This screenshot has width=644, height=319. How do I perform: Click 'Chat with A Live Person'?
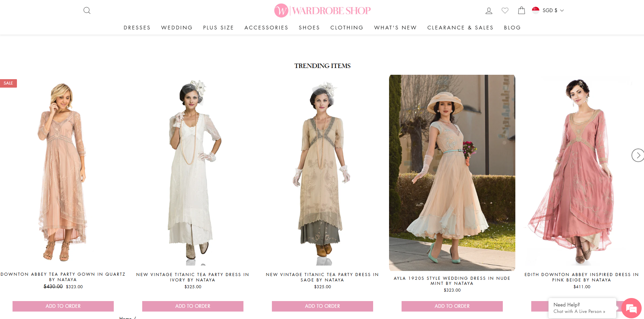(x=579, y=311)
